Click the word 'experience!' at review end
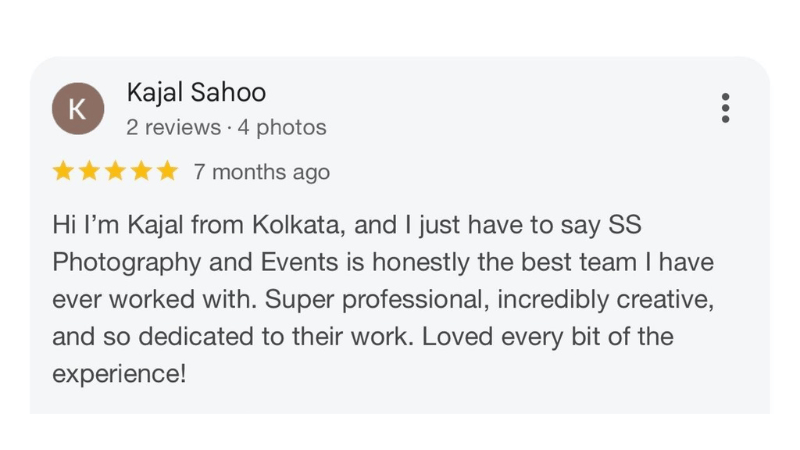 [x=119, y=375]
